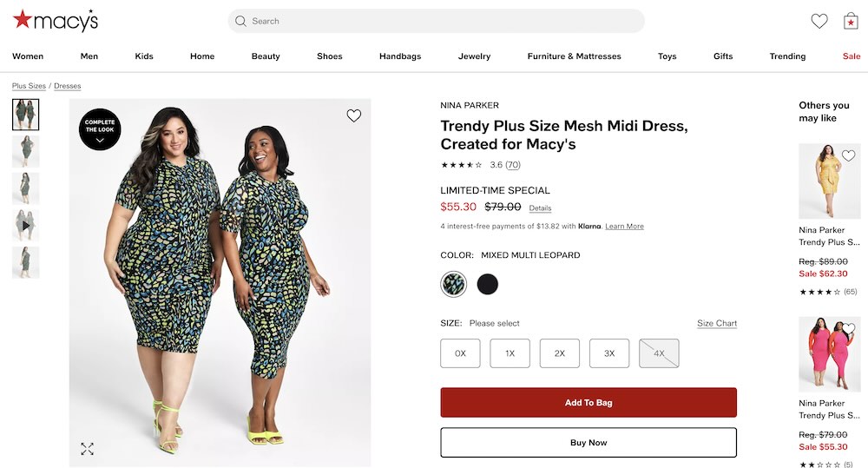Open the wishlist heart in header
This screenshot has height=468, width=868.
click(819, 21)
